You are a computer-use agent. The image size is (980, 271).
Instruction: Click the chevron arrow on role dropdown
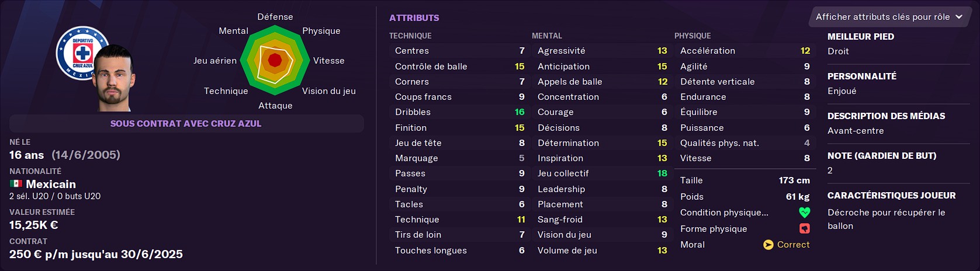(x=959, y=17)
